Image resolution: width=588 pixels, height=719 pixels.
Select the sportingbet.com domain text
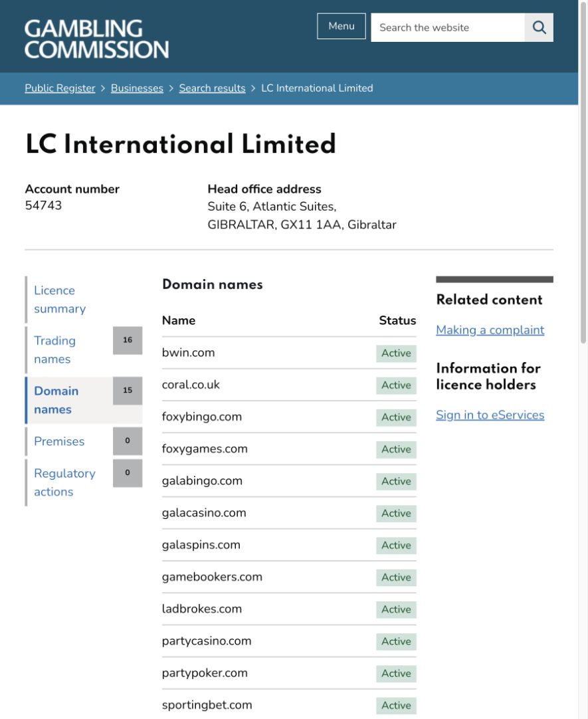[207, 705]
